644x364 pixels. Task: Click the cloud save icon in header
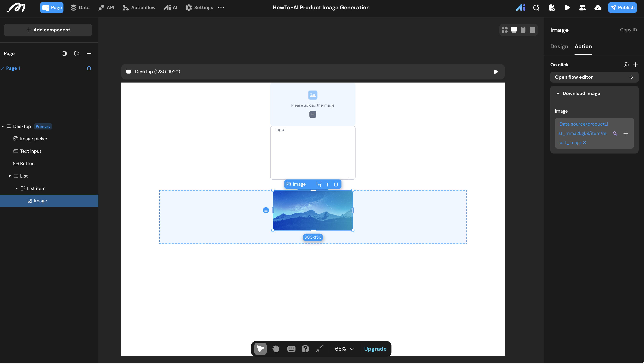[598, 8]
